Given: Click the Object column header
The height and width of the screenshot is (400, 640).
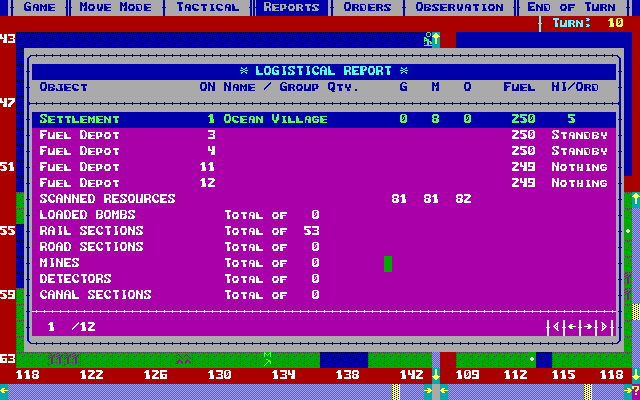Looking at the screenshot, I should coord(63,87).
